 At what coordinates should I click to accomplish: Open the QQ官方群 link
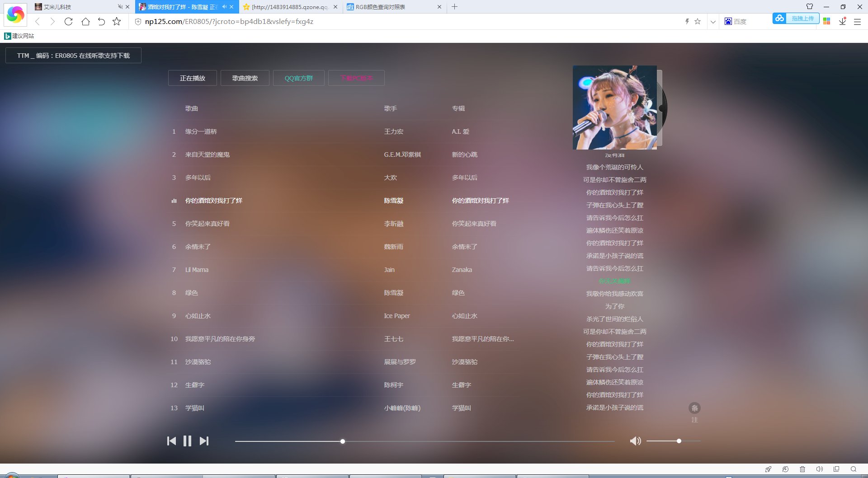click(x=298, y=78)
